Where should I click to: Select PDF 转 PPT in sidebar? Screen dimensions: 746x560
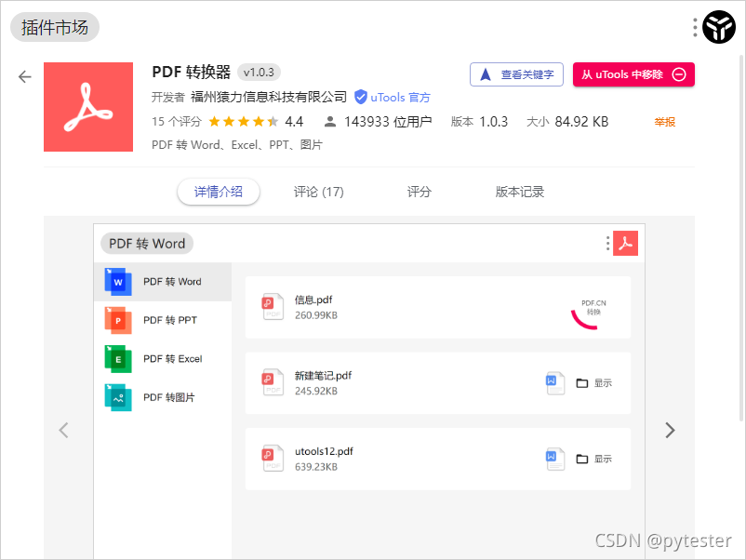click(163, 320)
